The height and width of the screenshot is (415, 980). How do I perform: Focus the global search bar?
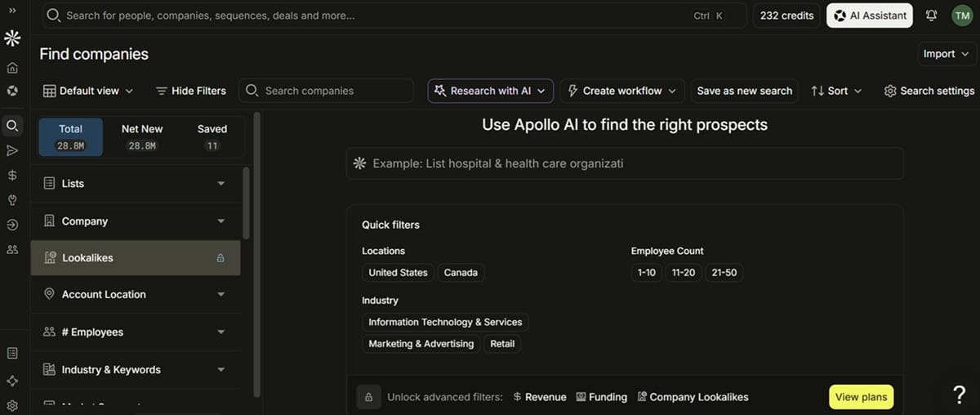tap(394, 16)
